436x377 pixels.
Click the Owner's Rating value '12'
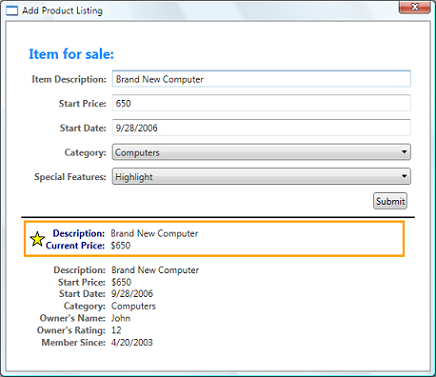point(116,330)
